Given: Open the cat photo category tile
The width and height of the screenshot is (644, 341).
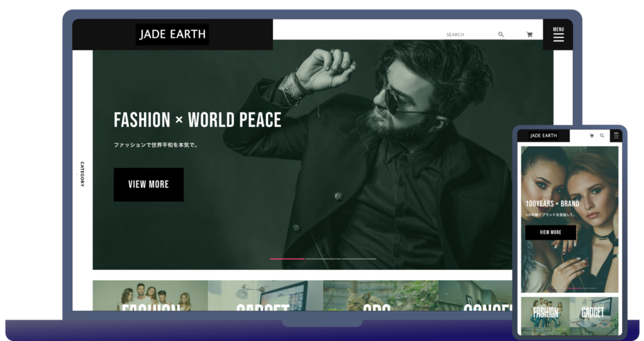Looking at the screenshot, I should tap(380, 296).
